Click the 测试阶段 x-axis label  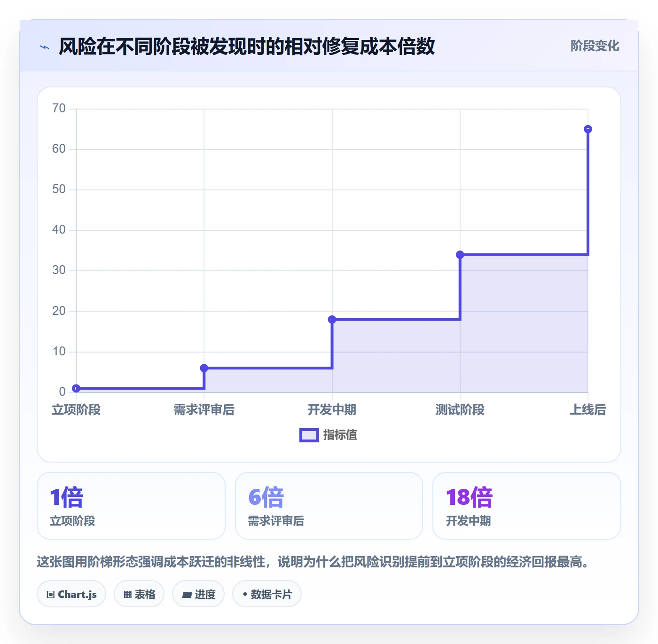460,410
